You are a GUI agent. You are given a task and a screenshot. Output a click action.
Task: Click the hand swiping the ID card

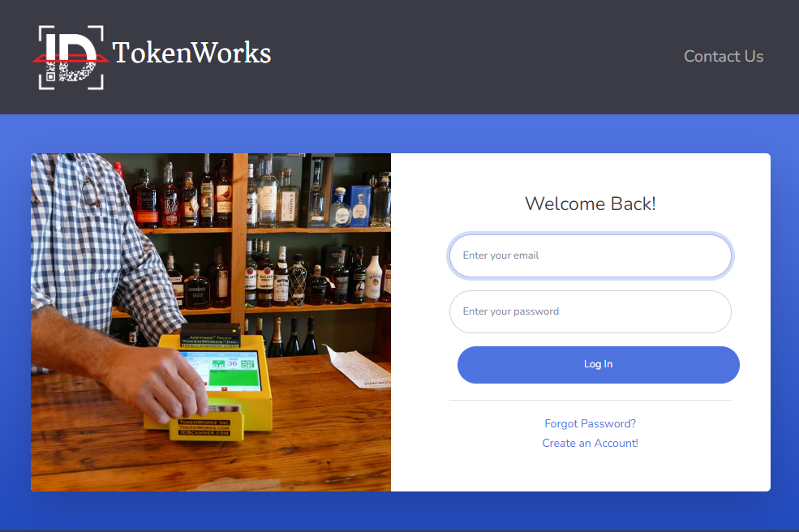pos(157,380)
